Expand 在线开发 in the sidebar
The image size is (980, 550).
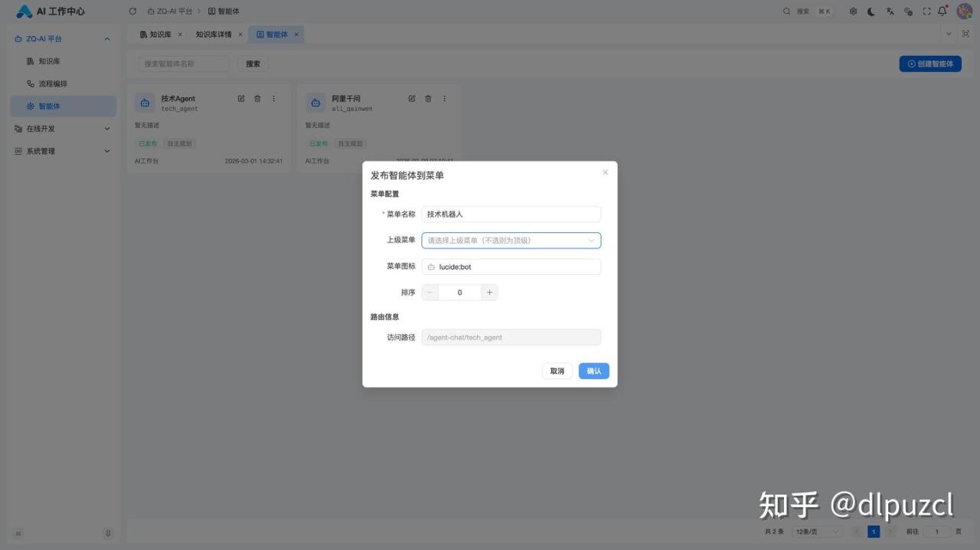click(61, 129)
